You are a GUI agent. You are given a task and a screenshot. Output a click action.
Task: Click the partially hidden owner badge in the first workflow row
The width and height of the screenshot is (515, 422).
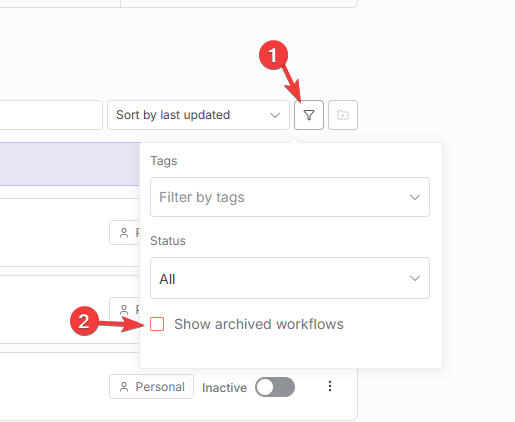tap(125, 232)
